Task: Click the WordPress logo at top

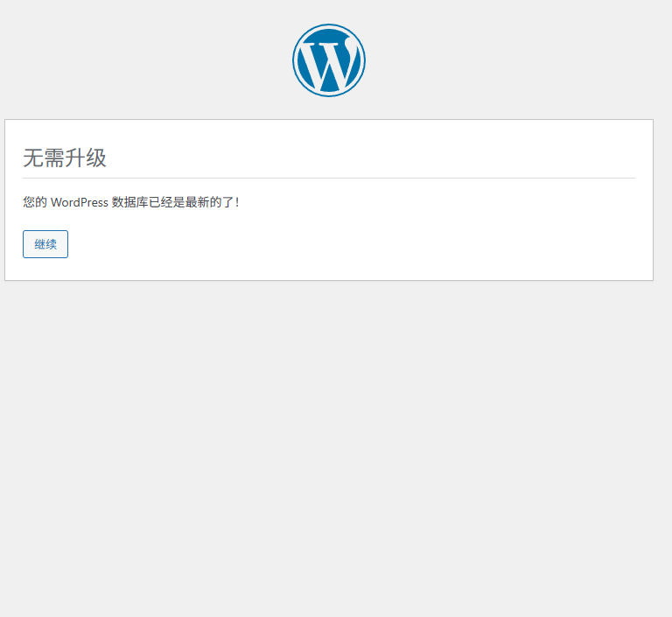Action: pos(329,60)
